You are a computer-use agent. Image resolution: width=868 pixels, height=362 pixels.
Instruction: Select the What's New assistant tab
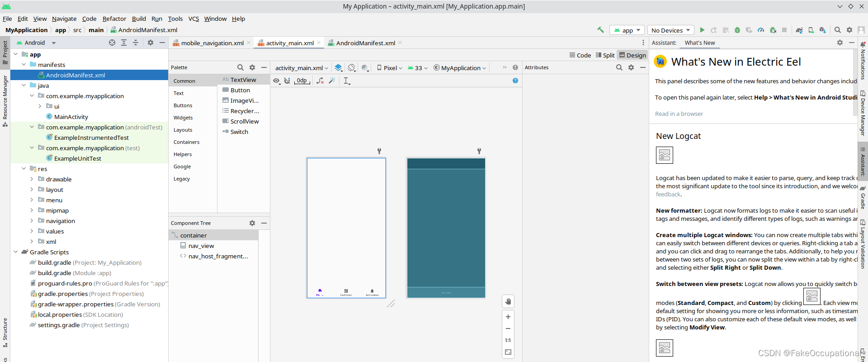pyautogui.click(x=699, y=43)
